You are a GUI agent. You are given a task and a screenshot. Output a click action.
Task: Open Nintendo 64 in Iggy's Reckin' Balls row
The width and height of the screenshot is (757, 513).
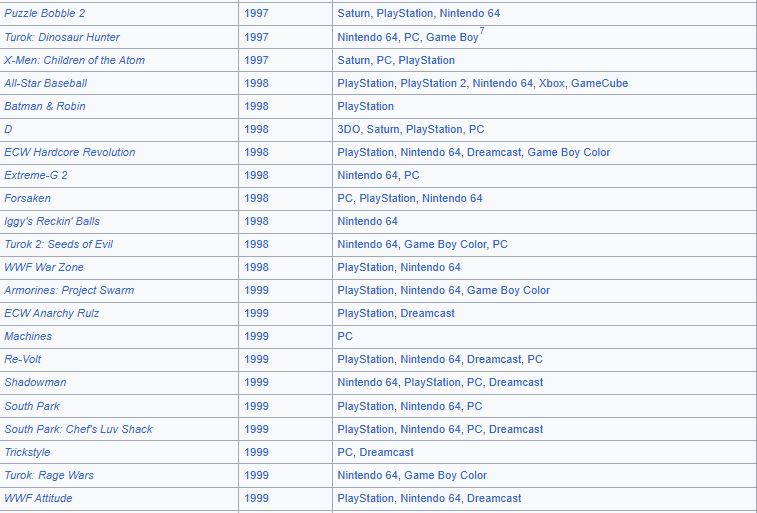pos(367,222)
